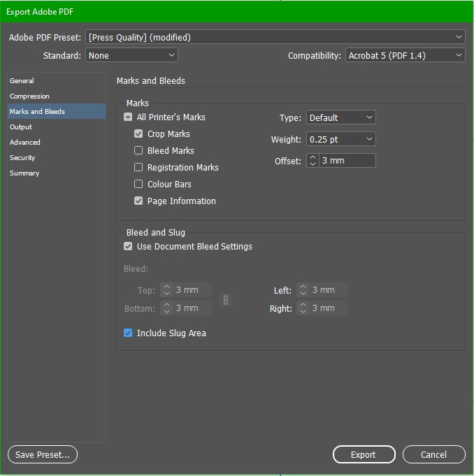Open the Standard dropdown
This screenshot has width=474, height=476.
point(131,55)
